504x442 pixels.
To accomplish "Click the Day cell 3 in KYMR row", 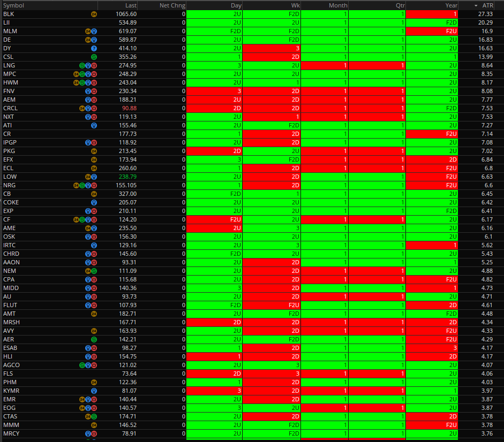I will [x=214, y=391].
